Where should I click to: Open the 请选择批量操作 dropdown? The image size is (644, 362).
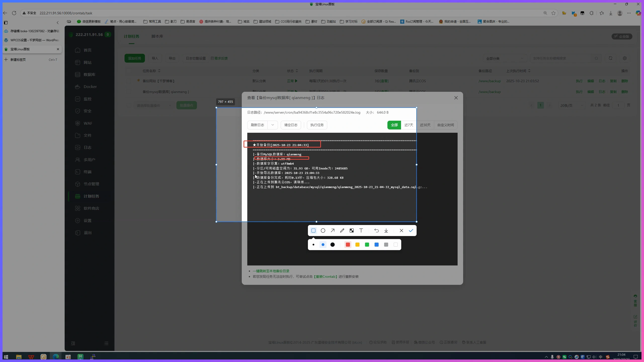click(154, 105)
